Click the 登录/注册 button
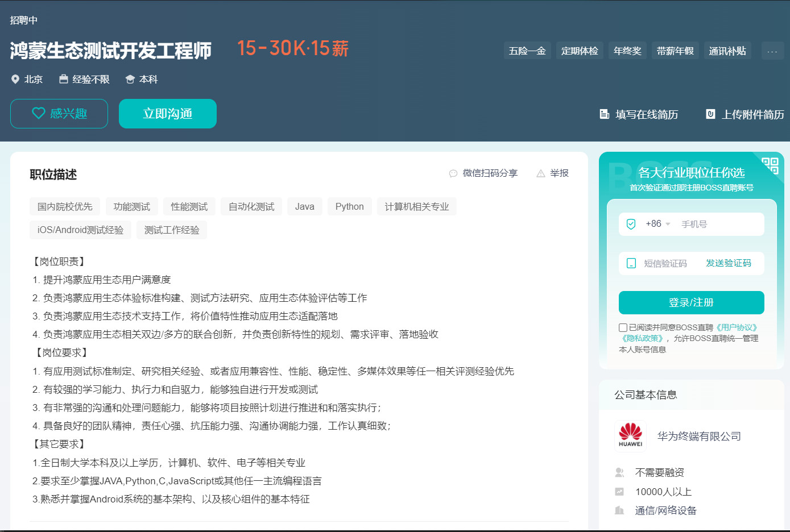The width and height of the screenshot is (790, 532). pyautogui.click(x=691, y=302)
